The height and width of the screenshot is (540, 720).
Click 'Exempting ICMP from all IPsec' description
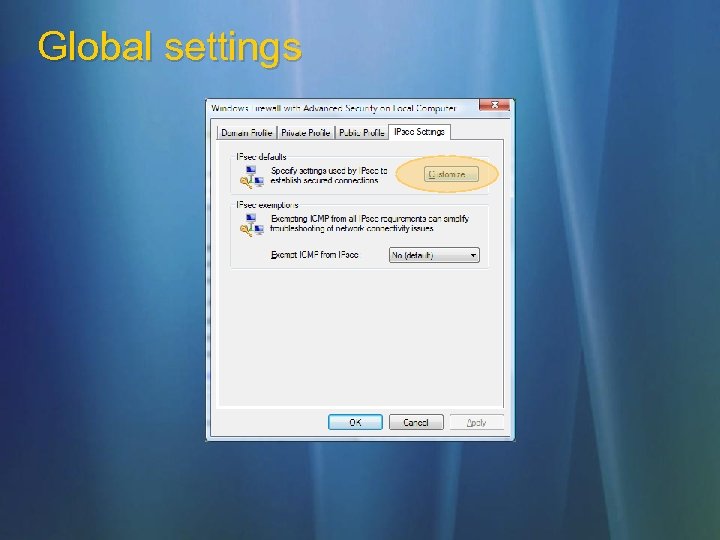[370, 224]
